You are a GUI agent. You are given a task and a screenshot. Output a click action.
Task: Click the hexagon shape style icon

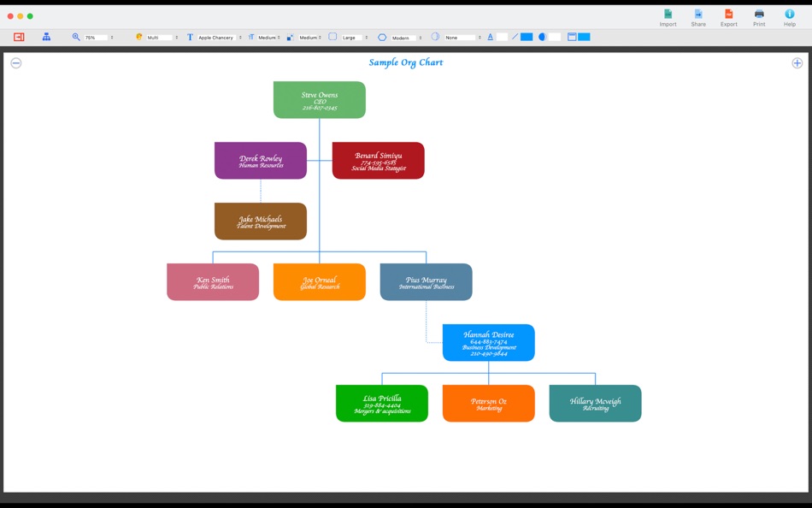pos(382,38)
